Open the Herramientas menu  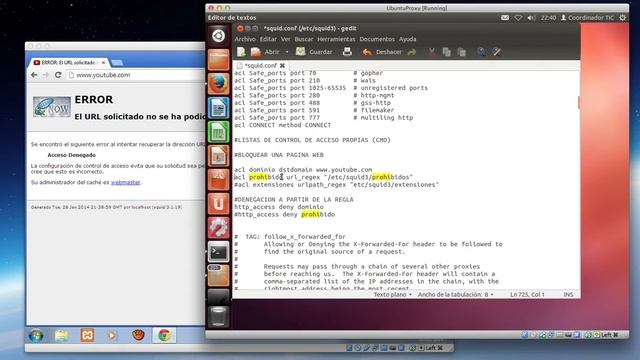pos(336,39)
